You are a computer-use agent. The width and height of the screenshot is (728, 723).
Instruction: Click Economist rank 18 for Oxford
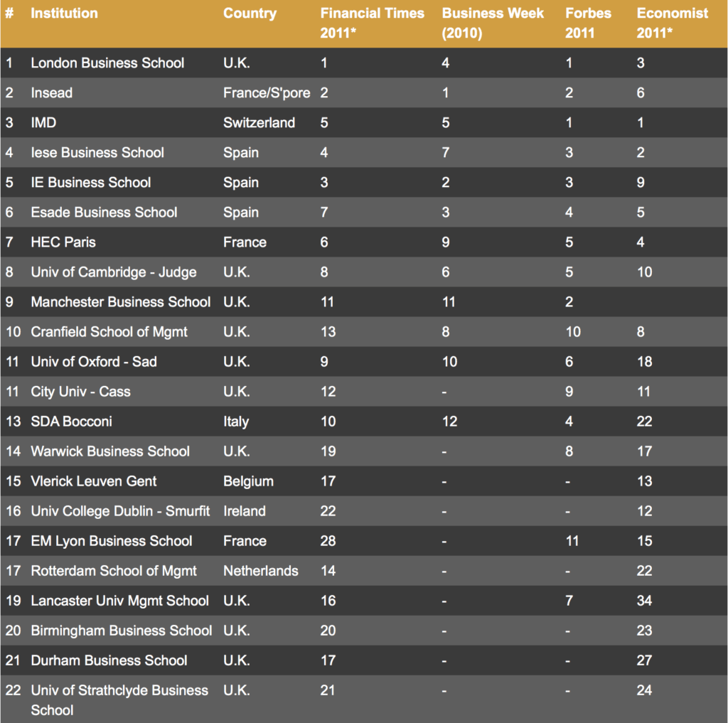click(x=644, y=362)
